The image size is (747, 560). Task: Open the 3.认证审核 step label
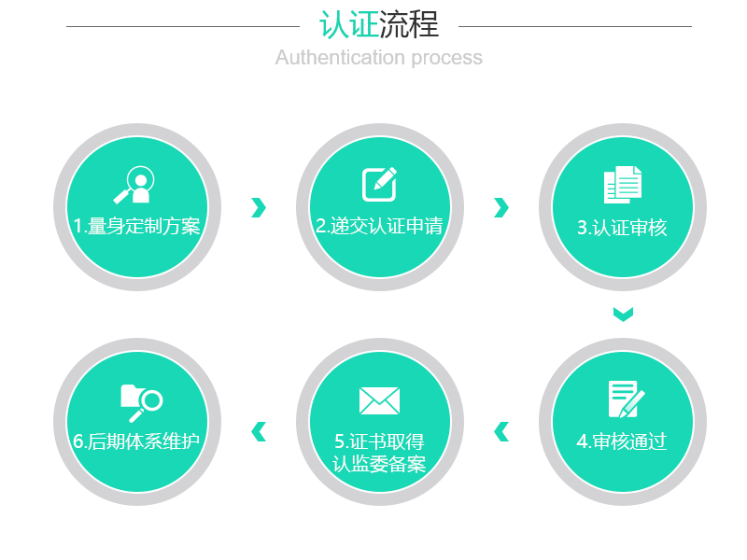(x=623, y=228)
